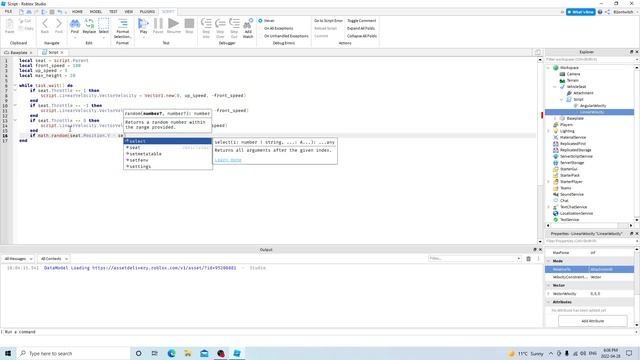Switch to the VIEW ribbon tab

point(129,12)
